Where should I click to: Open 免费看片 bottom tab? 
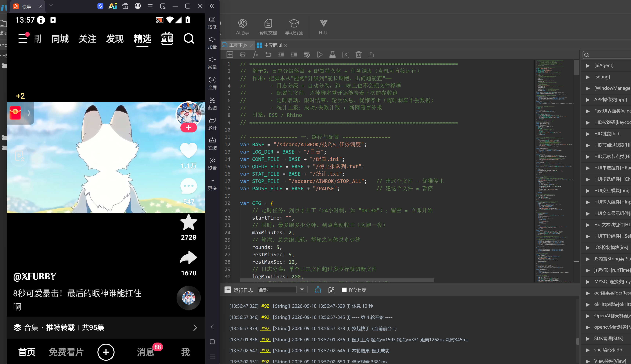point(66,352)
